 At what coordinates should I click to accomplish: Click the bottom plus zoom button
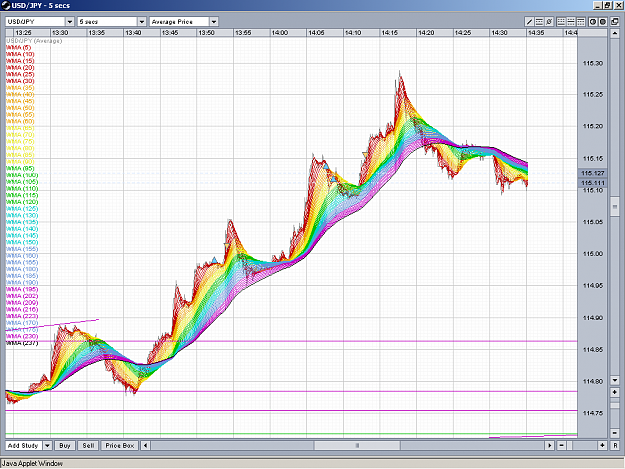[602, 445]
